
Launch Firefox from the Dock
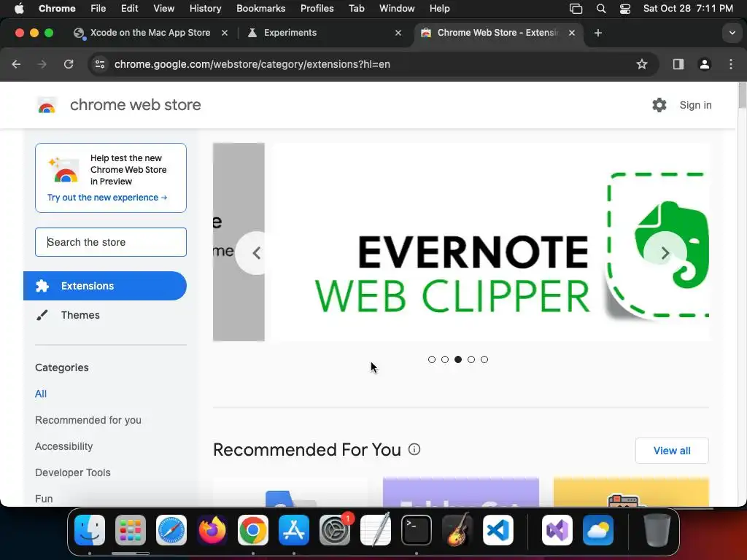click(212, 530)
